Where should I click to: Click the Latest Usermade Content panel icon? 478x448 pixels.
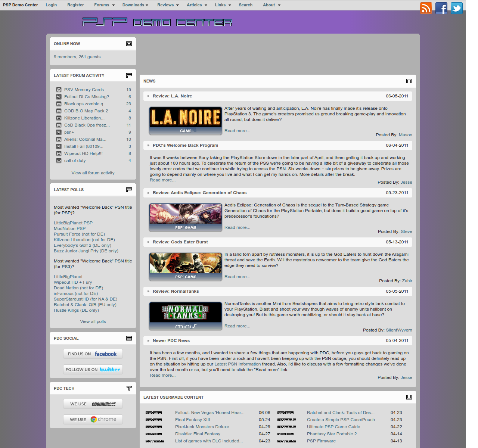[x=409, y=397]
